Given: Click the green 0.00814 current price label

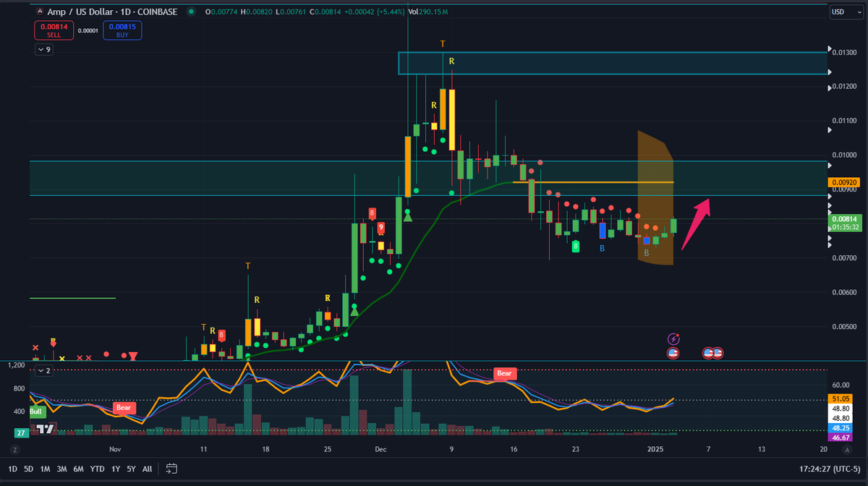Looking at the screenshot, I should coord(846,218).
